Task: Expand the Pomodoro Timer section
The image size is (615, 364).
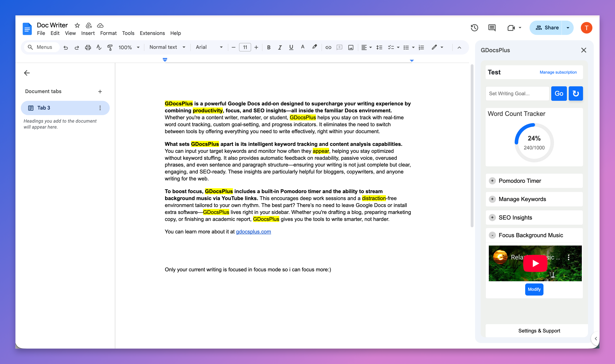Action: tap(492, 181)
